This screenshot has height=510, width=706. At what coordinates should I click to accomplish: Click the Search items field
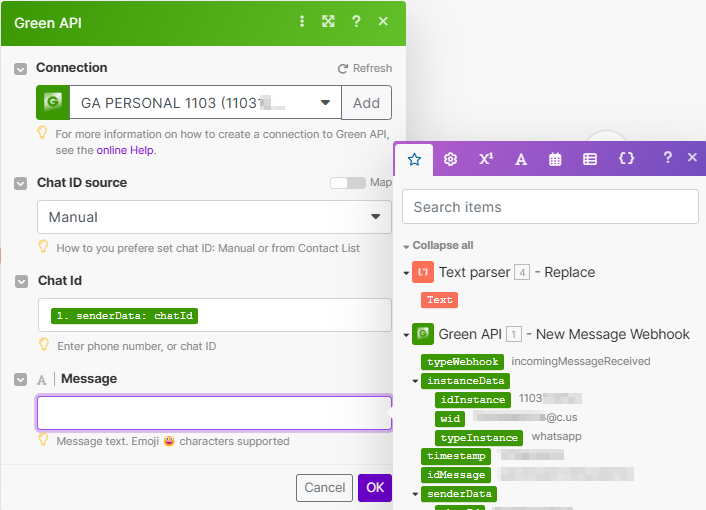[x=550, y=207]
